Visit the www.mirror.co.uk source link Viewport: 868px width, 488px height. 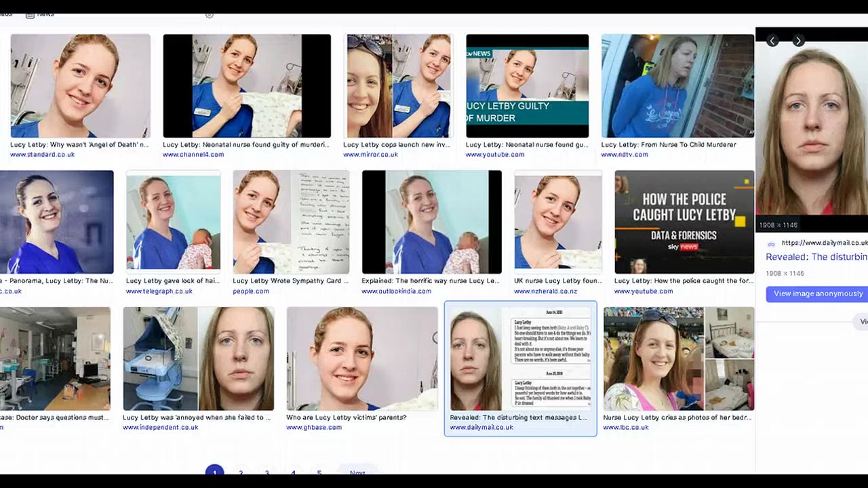[x=370, y=155]
